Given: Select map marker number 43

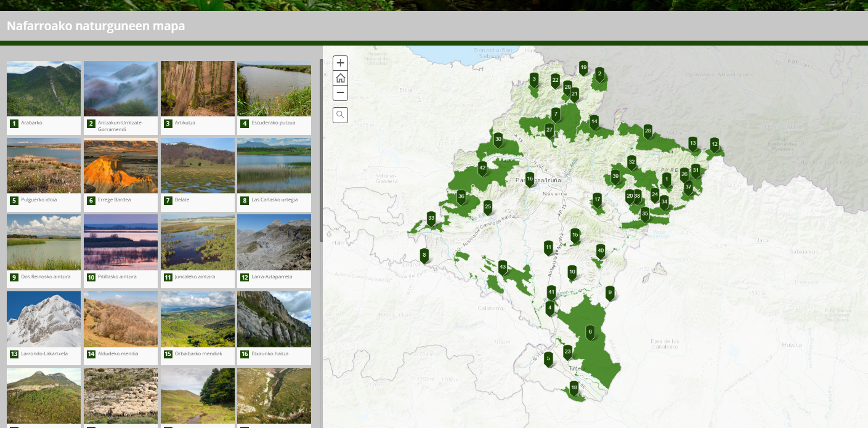Looking at the screenshot, I should click(x=503, y=267).
